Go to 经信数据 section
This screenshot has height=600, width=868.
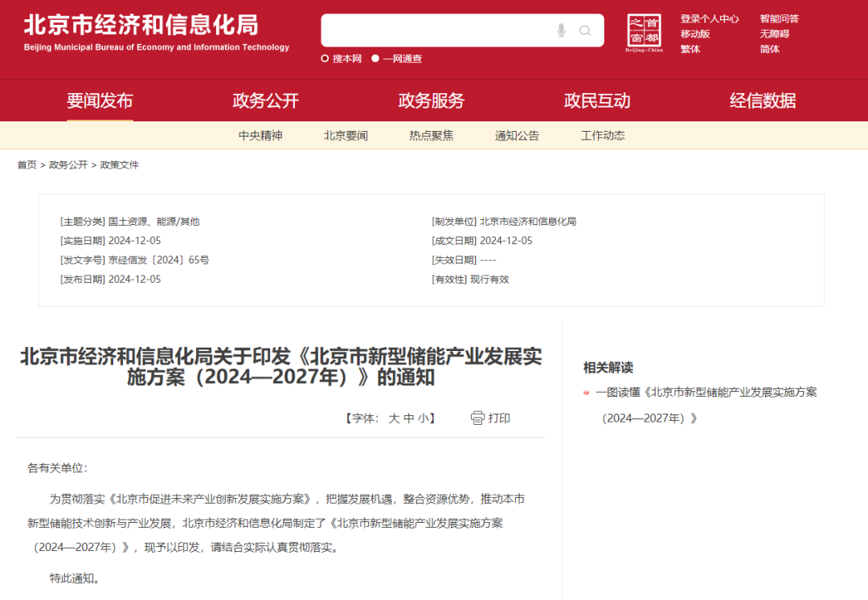click(763, 101)
